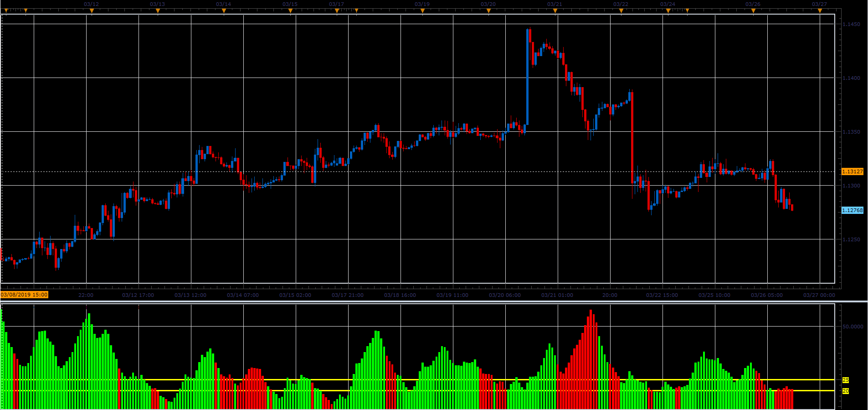Screen dimensions: 868x410
Task: Select the yellow 20 level tag
Action: (846, 391)
